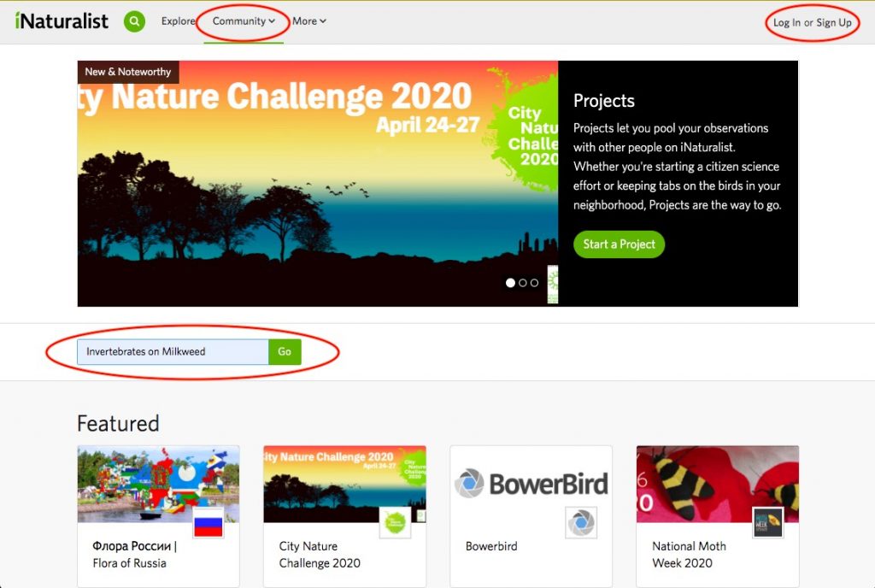The image size is (875, 588).
Task: Open BowerBird featured logo thumbnail
Action: [531, 485]
